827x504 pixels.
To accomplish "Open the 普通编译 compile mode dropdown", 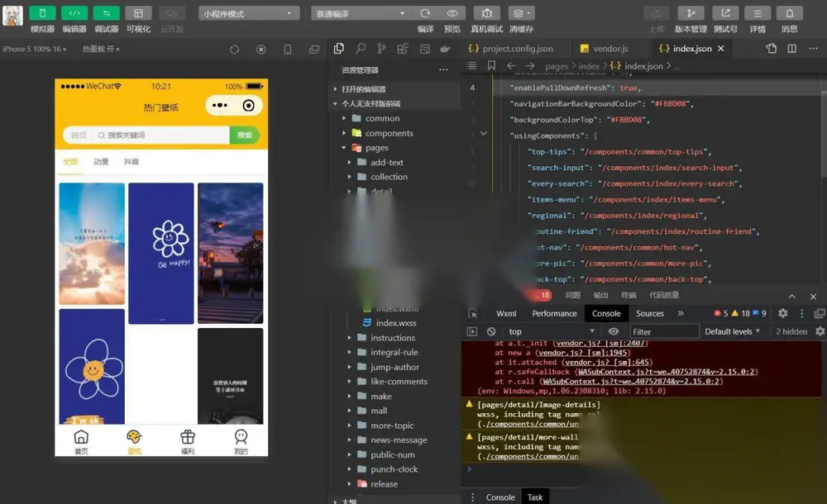I will (361, 13).
